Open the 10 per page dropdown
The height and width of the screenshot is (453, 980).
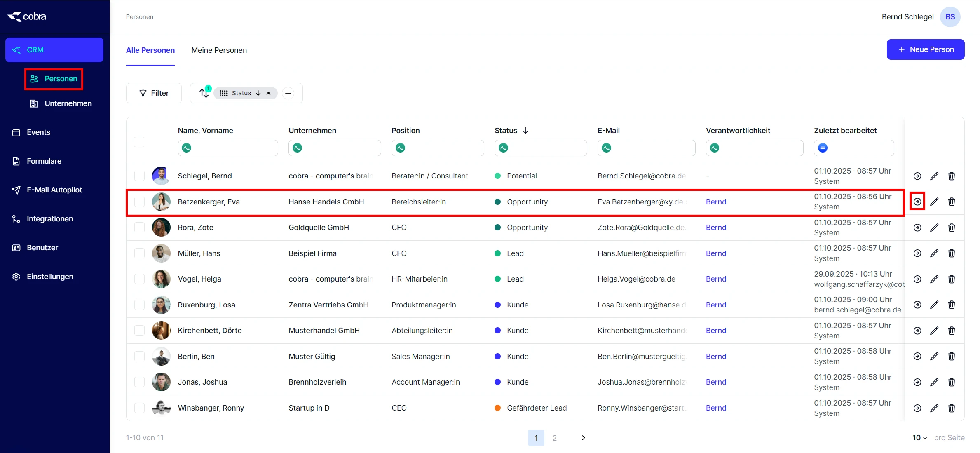919,438
